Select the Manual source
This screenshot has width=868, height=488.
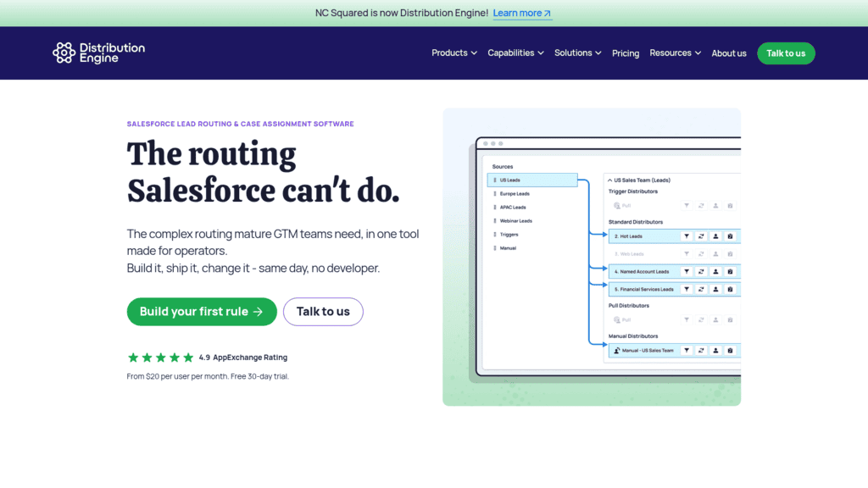tap(508, 248)
